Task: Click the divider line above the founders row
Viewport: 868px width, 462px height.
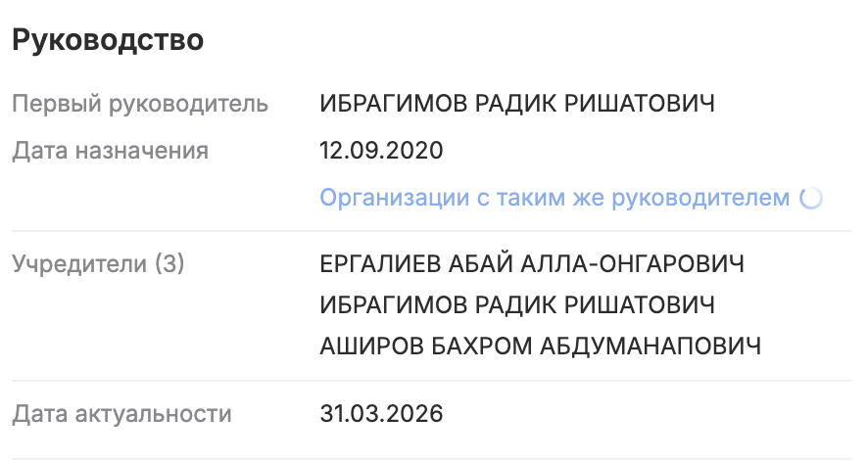Action: [432, 231]
